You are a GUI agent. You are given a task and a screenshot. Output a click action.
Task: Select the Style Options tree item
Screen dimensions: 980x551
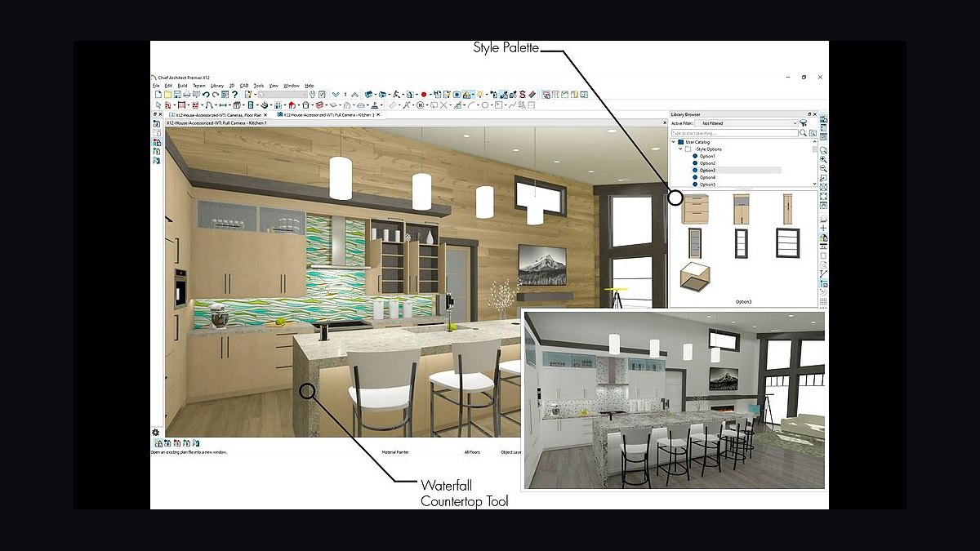pos(708,149)
